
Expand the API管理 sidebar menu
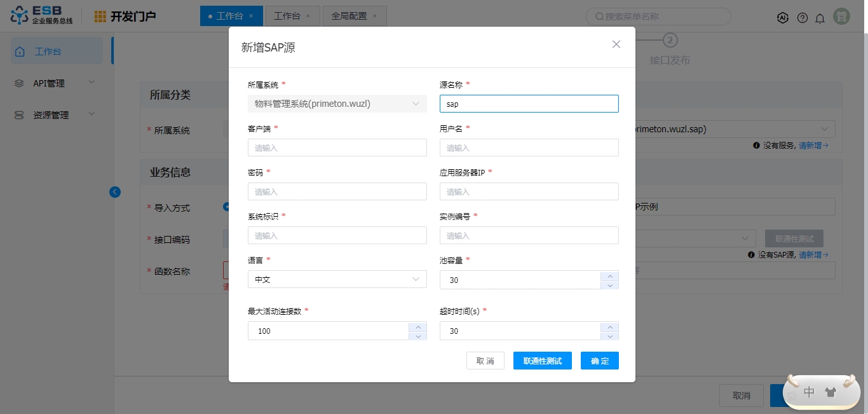coord(57,83)
